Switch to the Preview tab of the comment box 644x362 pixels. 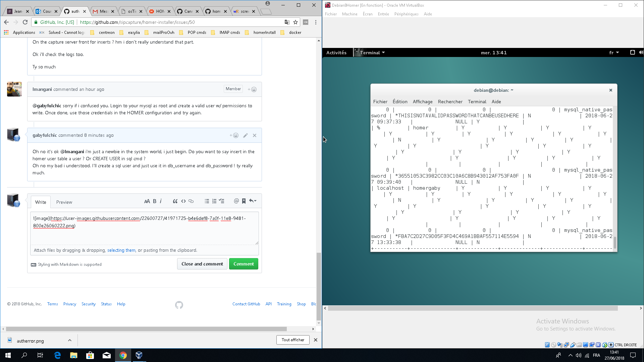pos(64,202)
